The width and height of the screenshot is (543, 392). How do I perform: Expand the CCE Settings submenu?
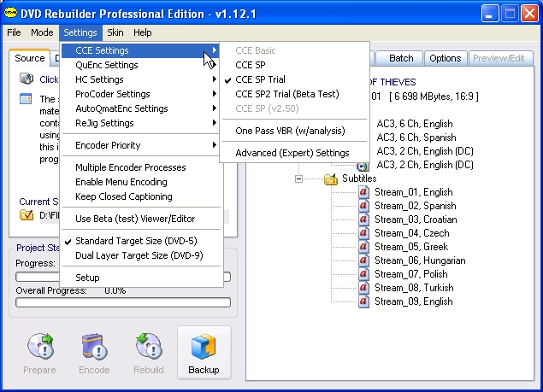140,50
